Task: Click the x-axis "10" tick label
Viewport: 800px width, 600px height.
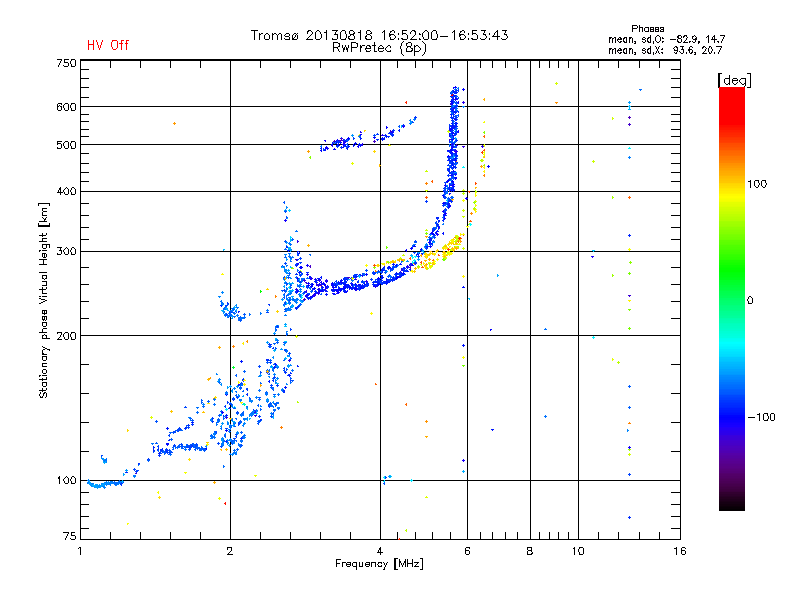Action: pos(578,551)
